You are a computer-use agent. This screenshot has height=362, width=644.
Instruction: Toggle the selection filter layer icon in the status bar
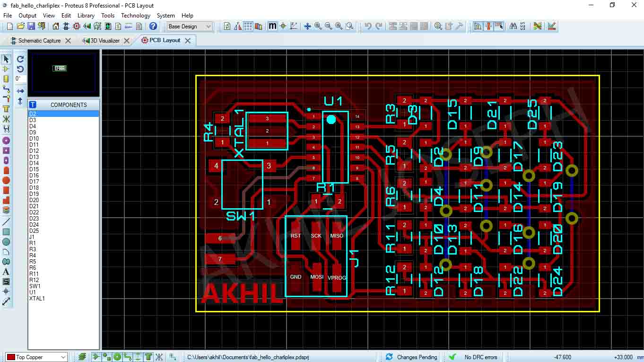tap(82, 357)
